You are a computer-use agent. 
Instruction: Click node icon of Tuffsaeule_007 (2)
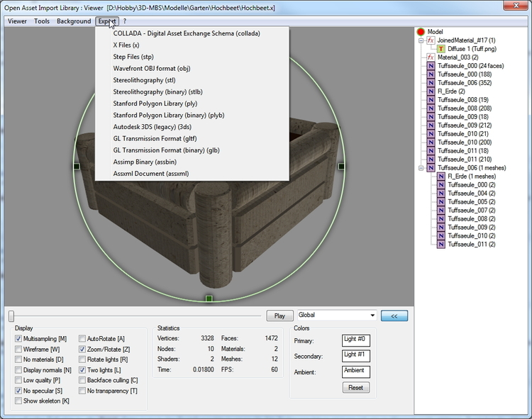441,210
